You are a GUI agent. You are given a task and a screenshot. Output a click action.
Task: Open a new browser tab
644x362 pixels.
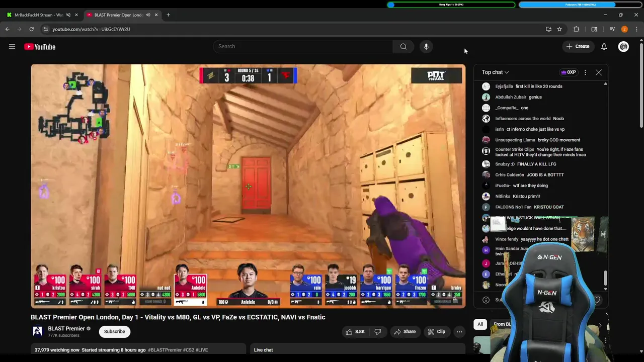click(168, 15)
